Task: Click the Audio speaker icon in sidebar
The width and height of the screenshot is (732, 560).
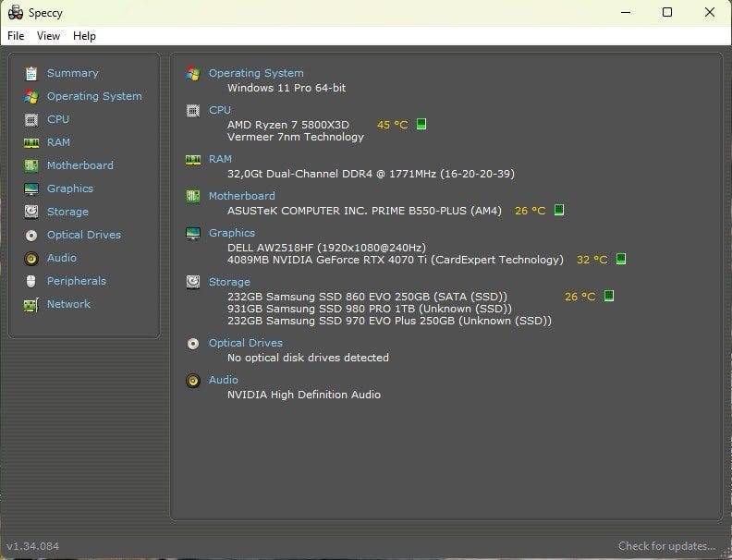Action: (31, 258)
